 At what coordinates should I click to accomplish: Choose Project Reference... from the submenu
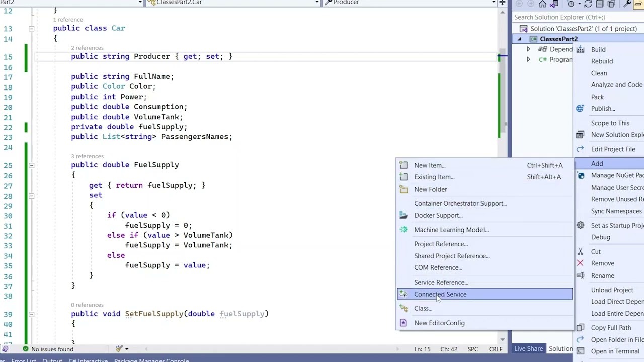click(485, 244)
